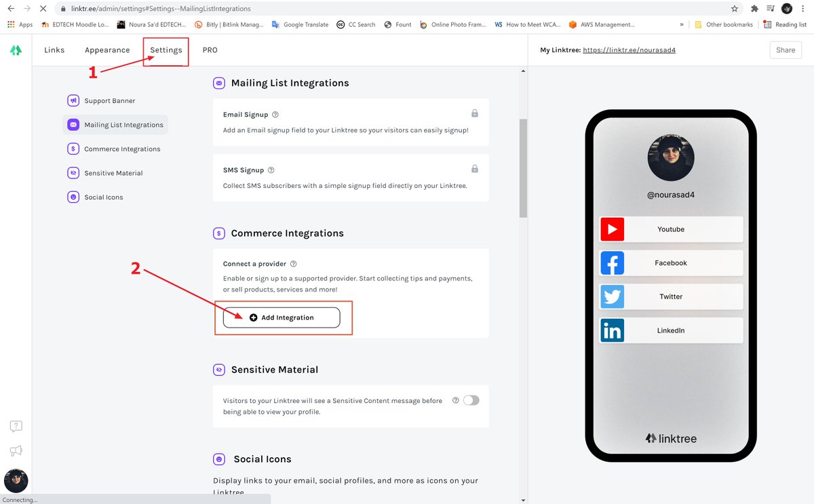Click the Youtube link in preview
The image size is (814, 504).
[x=671, y=229]
